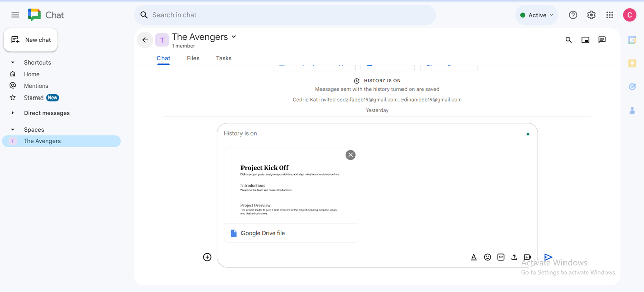The image size is (644, 292).
Task: Remove the Project Kick Off attachment
Action: [x=351, y=155]
